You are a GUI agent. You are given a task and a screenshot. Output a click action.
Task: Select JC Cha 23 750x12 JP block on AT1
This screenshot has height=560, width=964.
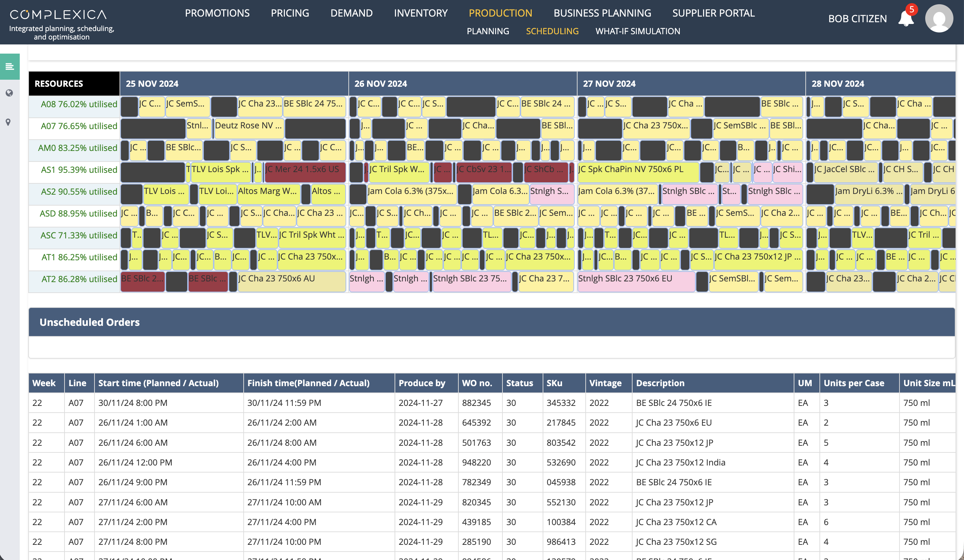click(x=758, y=260)
